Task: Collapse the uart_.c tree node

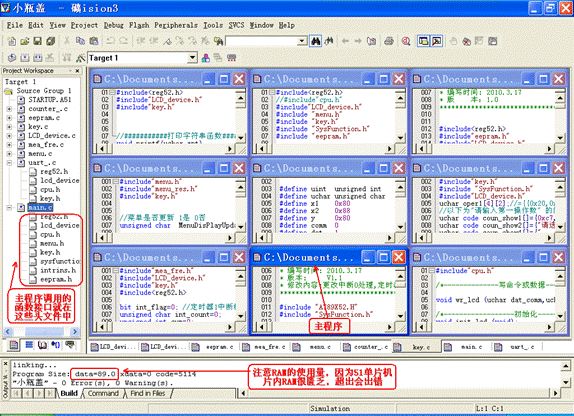Action: (x=10, y=163)
